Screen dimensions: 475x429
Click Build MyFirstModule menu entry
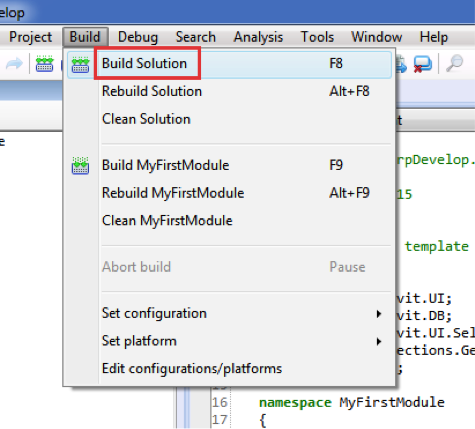click(x=229, y=165)
